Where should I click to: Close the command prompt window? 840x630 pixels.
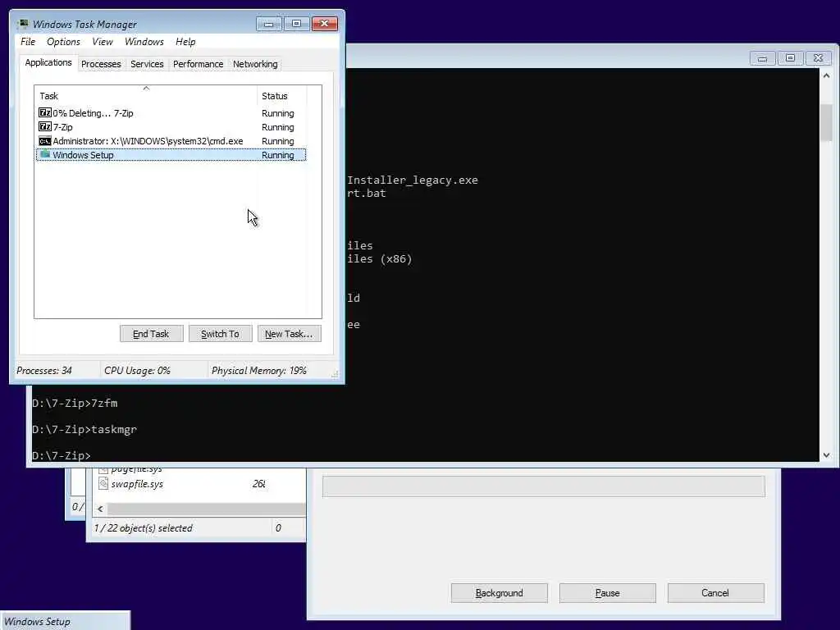coord(818,58)
